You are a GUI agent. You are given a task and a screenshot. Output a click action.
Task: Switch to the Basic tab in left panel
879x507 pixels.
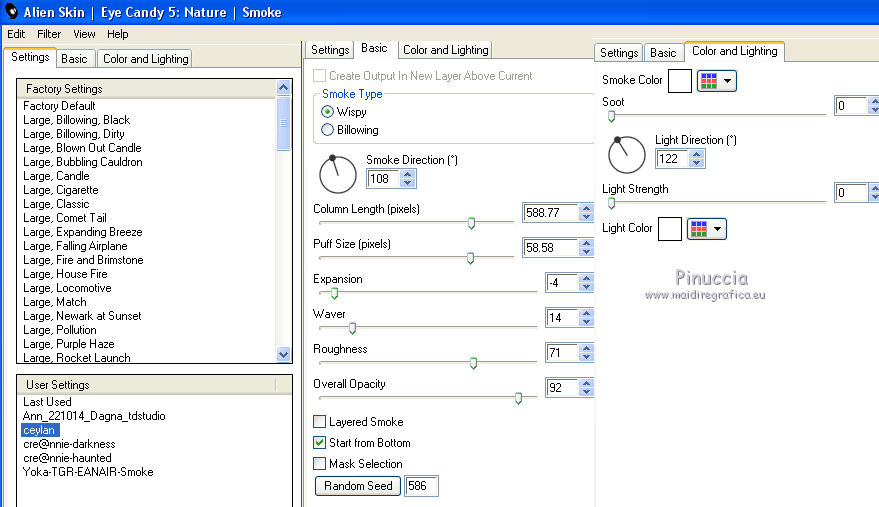click(x=75, y=58)
